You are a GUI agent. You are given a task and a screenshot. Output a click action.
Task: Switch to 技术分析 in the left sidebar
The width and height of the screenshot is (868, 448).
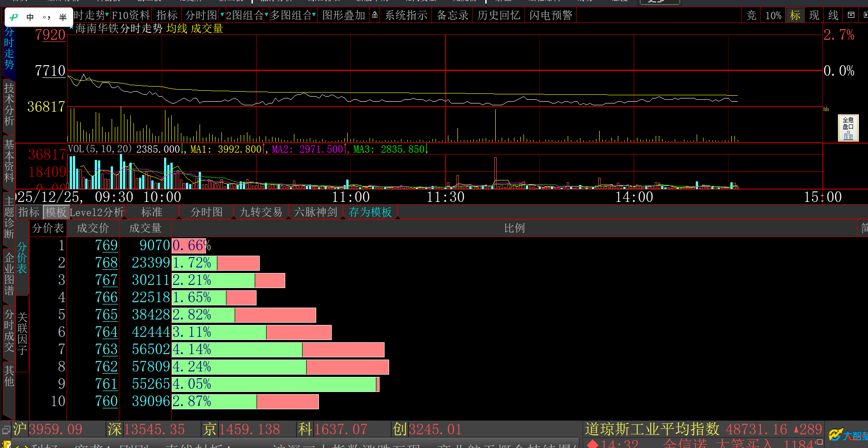pyautogui.click(x=9, y=104)
